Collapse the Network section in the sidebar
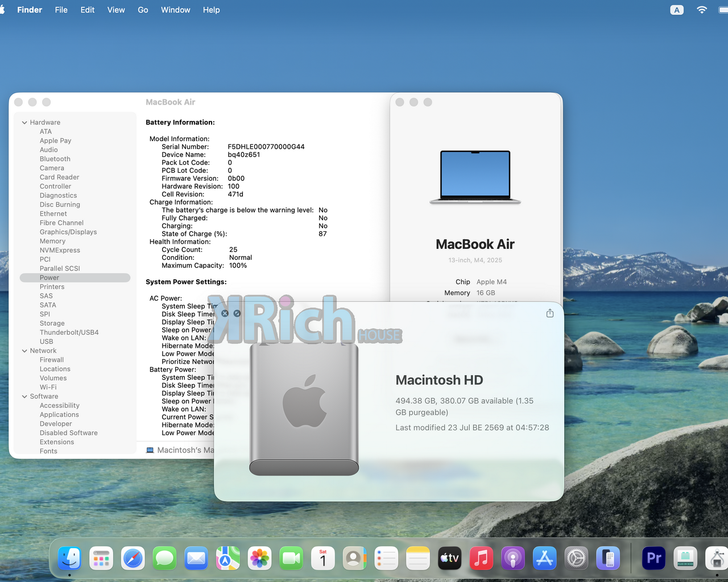Viewport: 728px width, 582px height. 24,351
